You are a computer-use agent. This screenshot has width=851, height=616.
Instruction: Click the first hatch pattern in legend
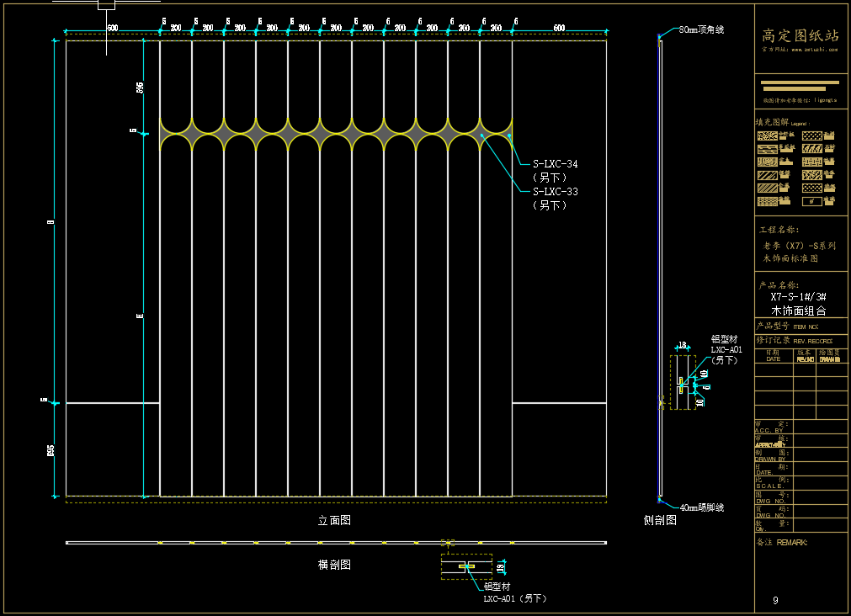click(767, 135)
